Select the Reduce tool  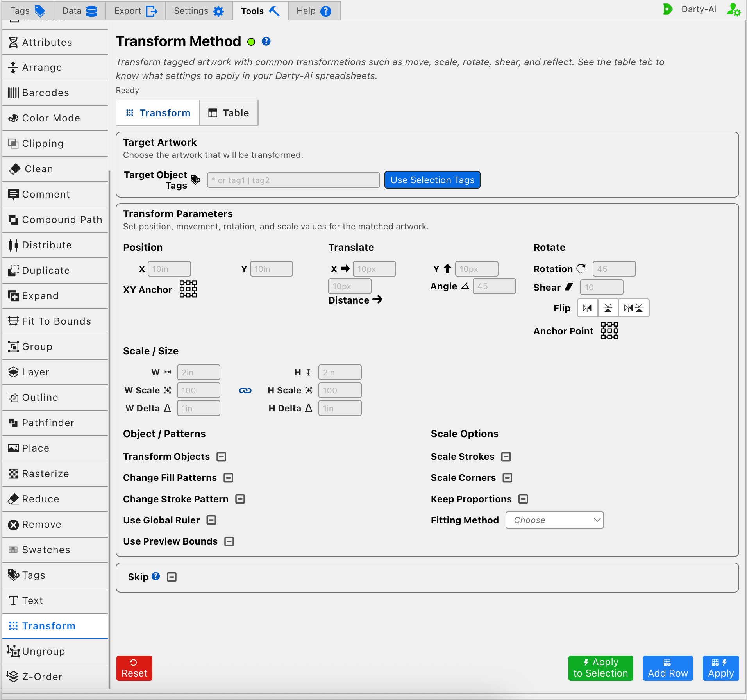pos(55,499)
